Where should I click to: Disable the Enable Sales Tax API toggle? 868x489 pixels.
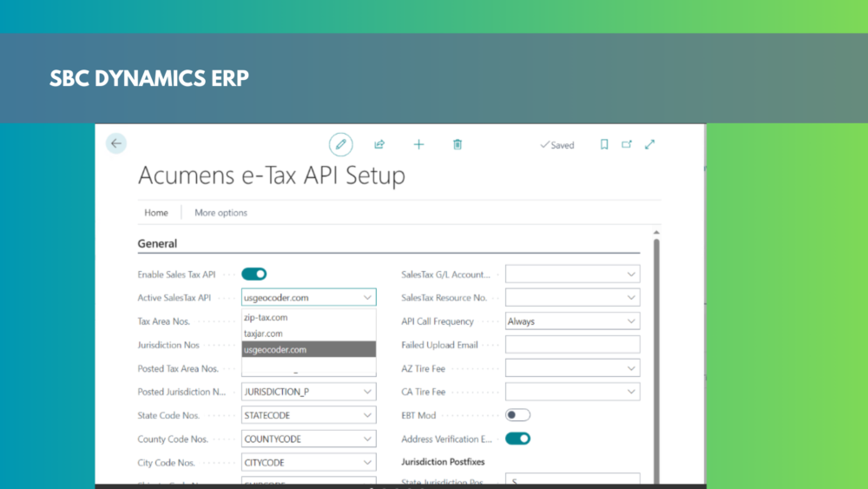(254, 274)
